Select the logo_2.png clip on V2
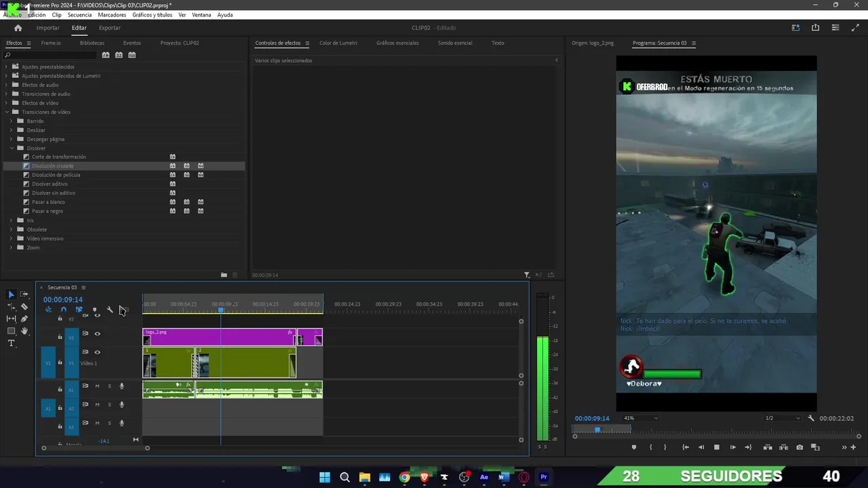Screen dimensions: 868x488 point(219,337)
